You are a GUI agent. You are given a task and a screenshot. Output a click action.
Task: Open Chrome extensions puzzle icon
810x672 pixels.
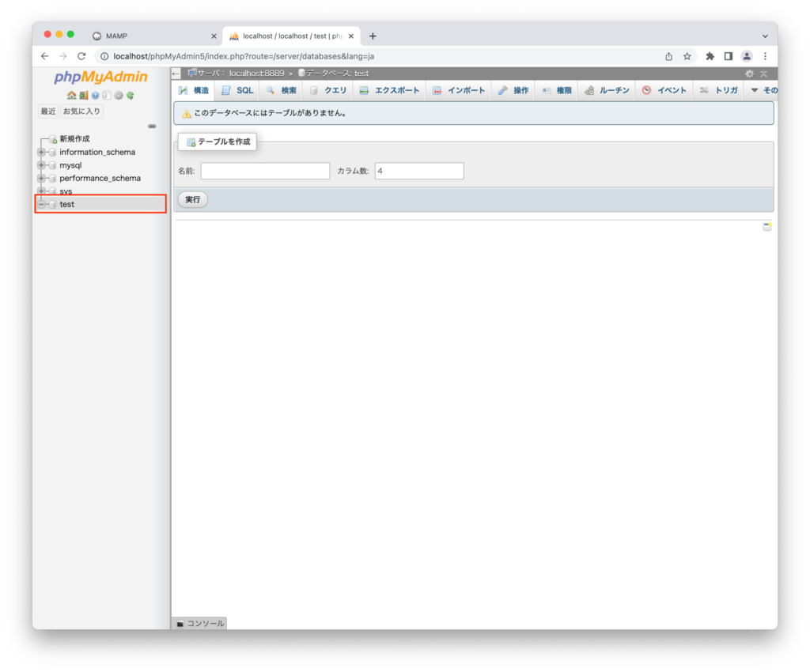click(x=710, y=56)
